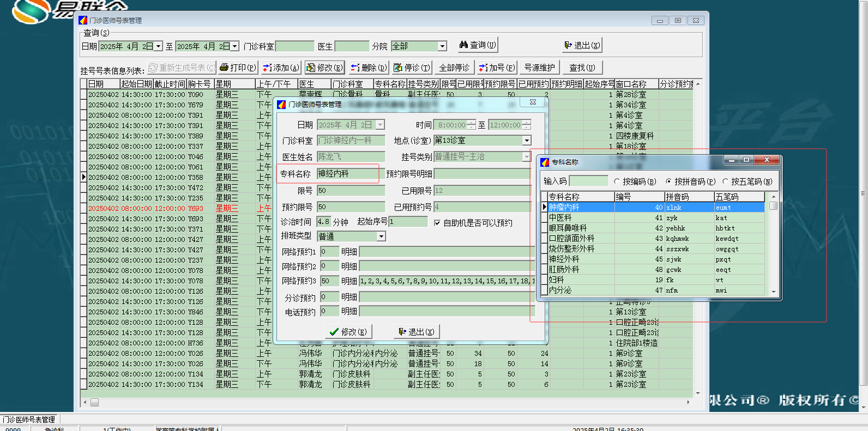The width and height of the screenshot is (868, 431).
Task: Expand the 分院 branch dropdown
Action: tap(443, 46)
